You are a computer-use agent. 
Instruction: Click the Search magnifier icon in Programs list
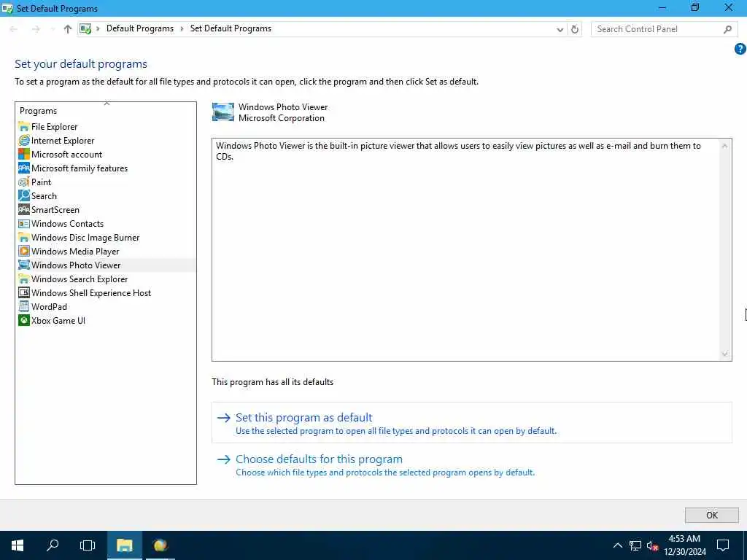tap(24, 195)
